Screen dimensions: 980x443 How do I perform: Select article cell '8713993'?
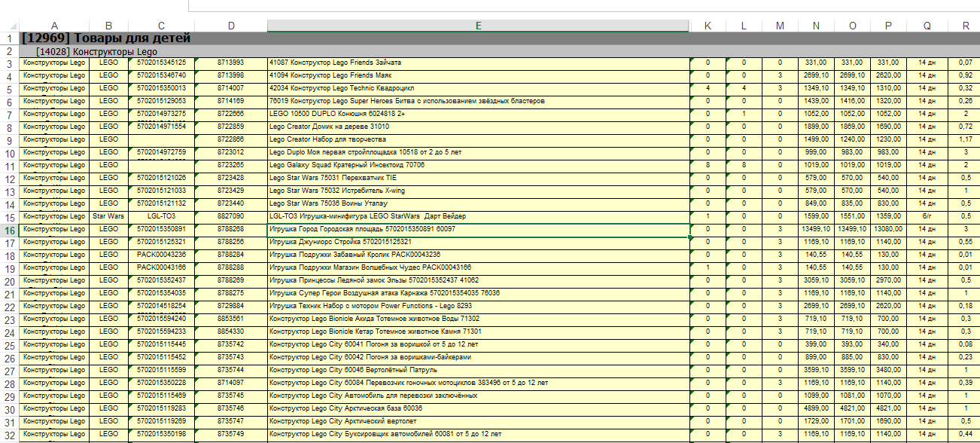[x=231, y=63]
